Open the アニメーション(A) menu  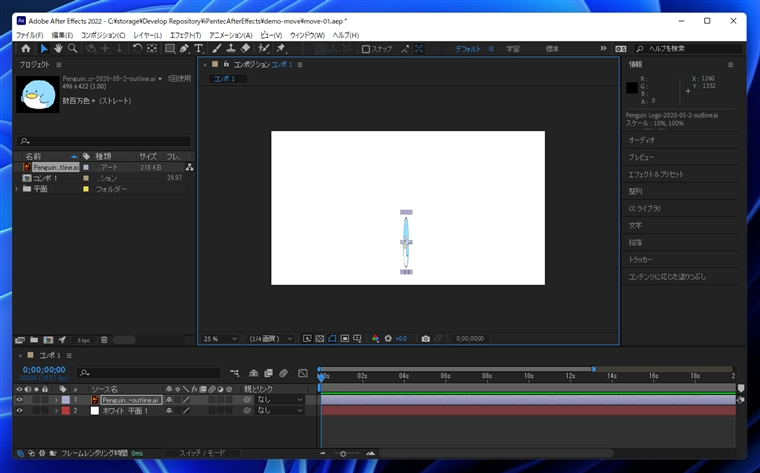[x=231, y=35]
